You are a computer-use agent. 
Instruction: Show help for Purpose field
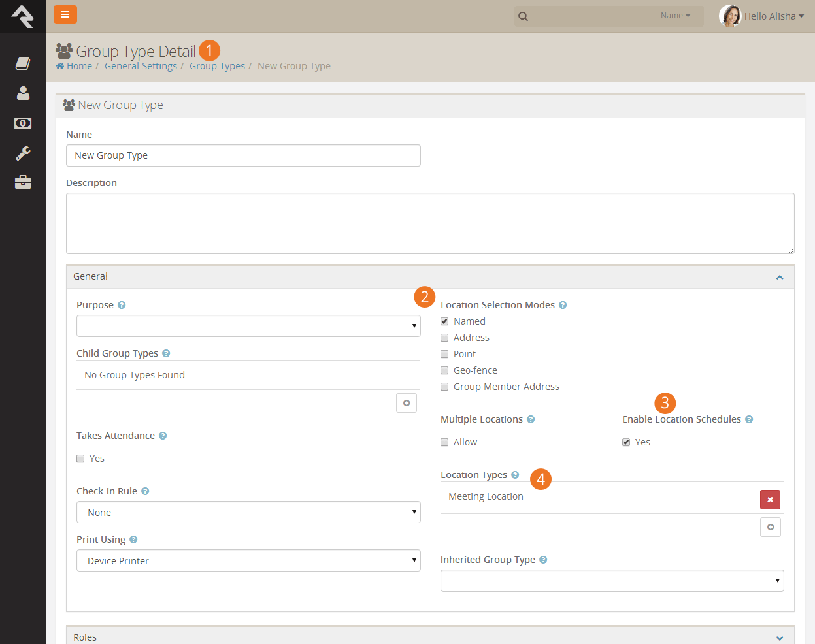[x=122, y=305]
